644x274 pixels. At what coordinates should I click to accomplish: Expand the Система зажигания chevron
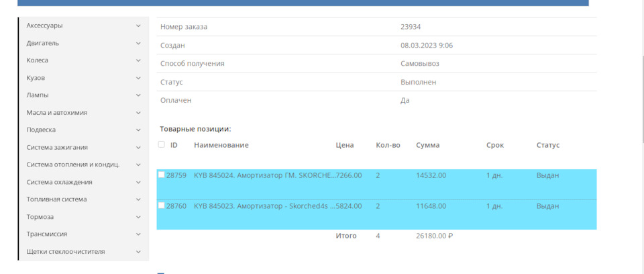pos(138,147)
